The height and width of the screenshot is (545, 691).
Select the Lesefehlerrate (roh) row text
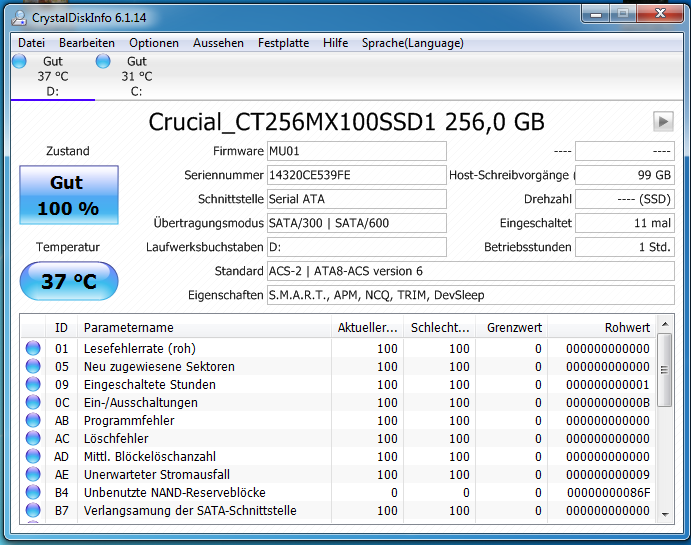coord(140,349)
